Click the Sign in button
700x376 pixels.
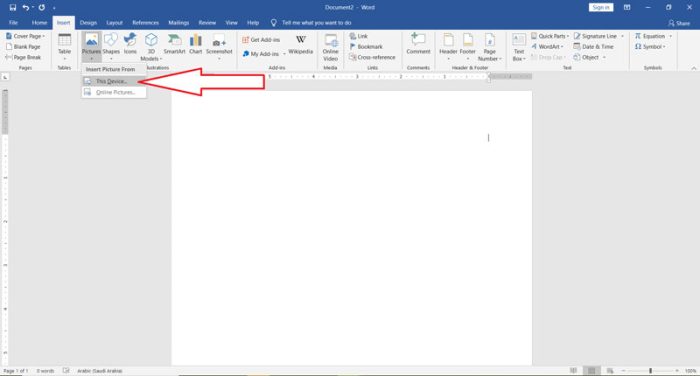[x=601, y=7]
